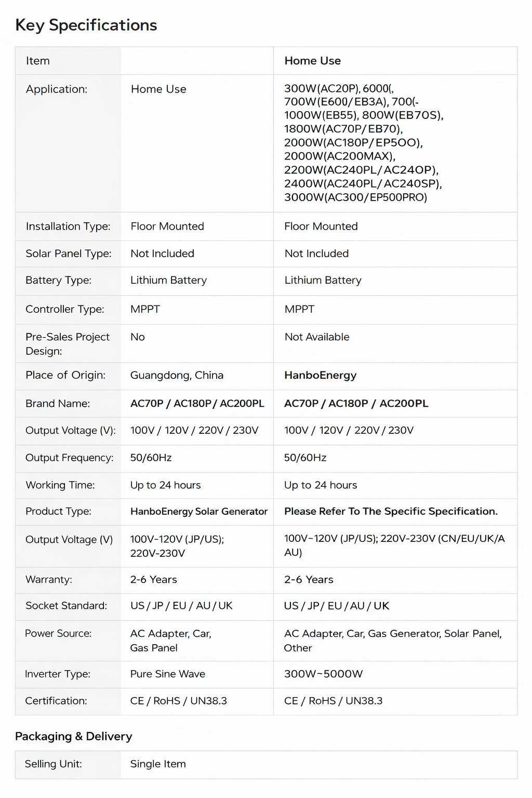Screen dimensions: 532x798
Task: Select the Installation Type: label
Action: click(x=68, y=226)
